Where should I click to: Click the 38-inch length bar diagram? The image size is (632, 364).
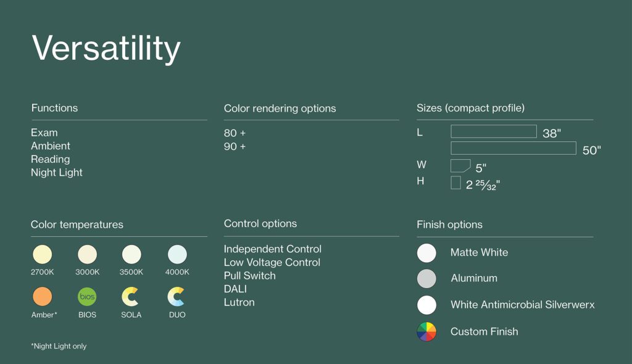point(493,131)
